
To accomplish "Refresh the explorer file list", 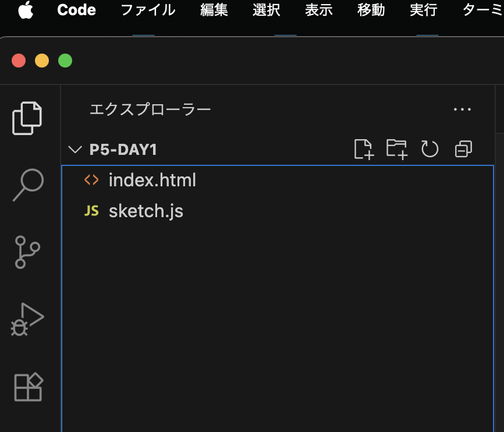I will click(x=430, y=149).
